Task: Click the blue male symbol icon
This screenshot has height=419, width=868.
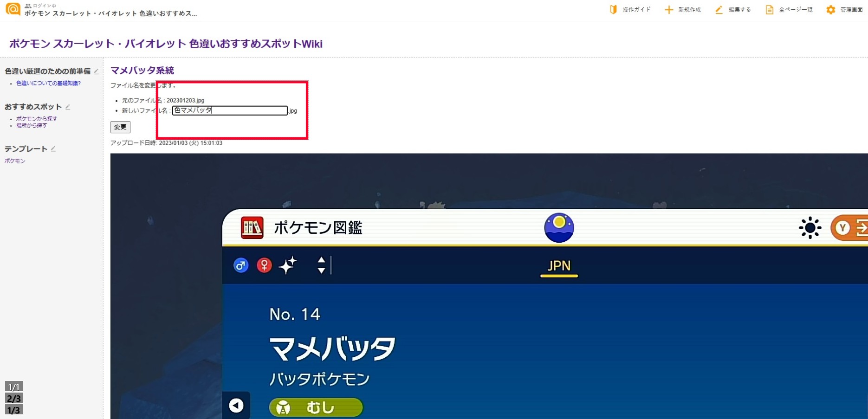Action: coord(240,265)
